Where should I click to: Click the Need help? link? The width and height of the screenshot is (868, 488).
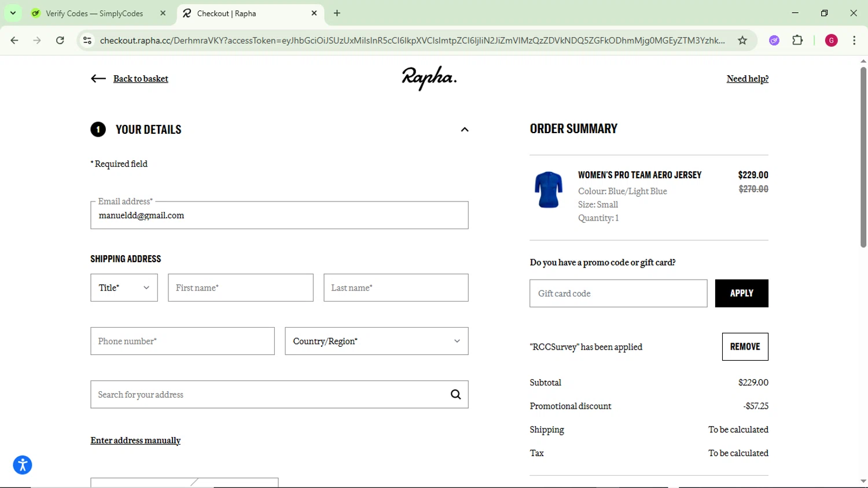click(x=748, y=79)
